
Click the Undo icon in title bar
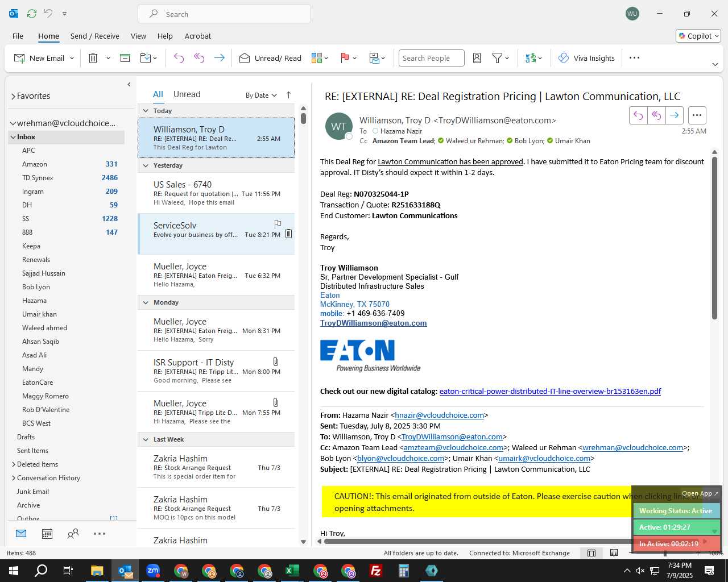[x=48, y=14]
